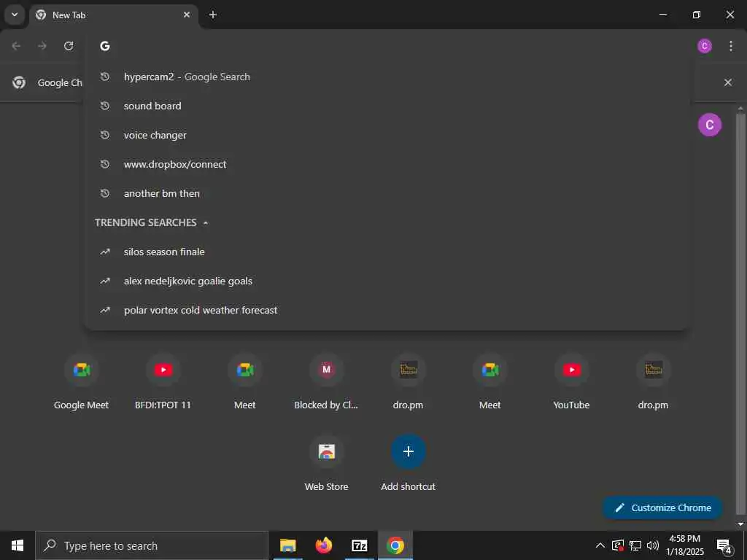Click the Add shortcut button
747x560 pixels.
point(409,464)
